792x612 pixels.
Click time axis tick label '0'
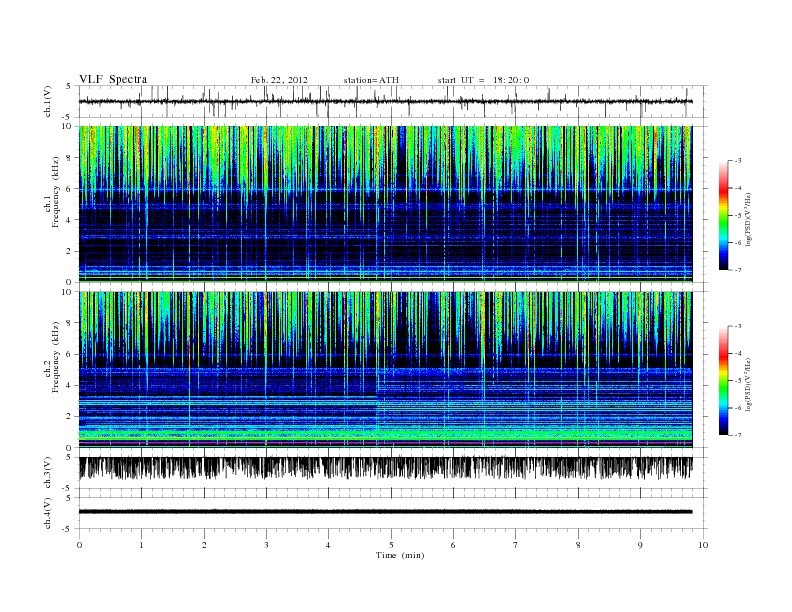point(79,545)
